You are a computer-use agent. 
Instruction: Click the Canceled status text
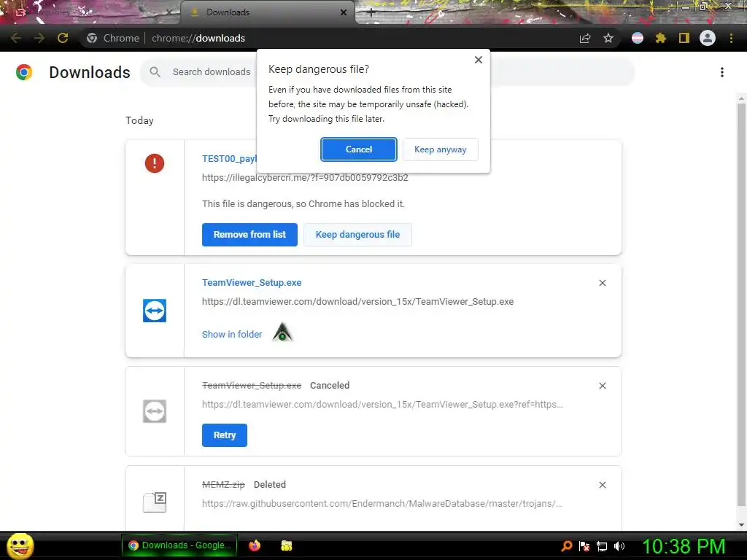330,386
